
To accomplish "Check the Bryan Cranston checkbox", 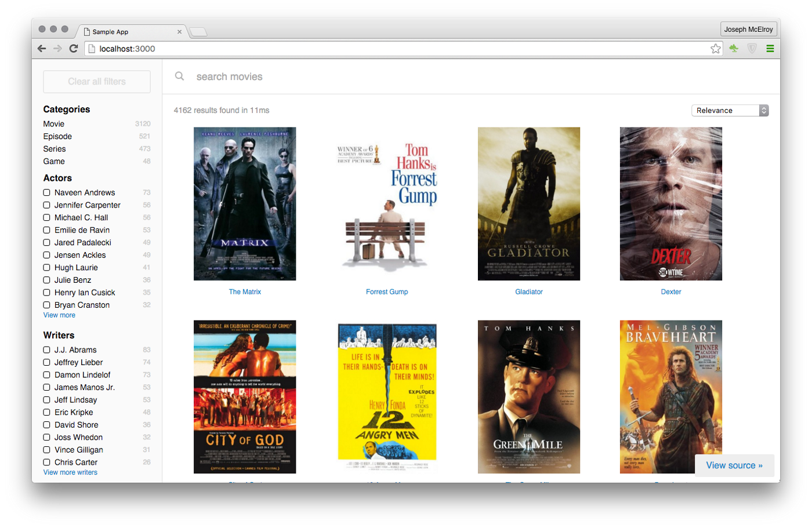I will pyautogui.click(x=47, y=305).
